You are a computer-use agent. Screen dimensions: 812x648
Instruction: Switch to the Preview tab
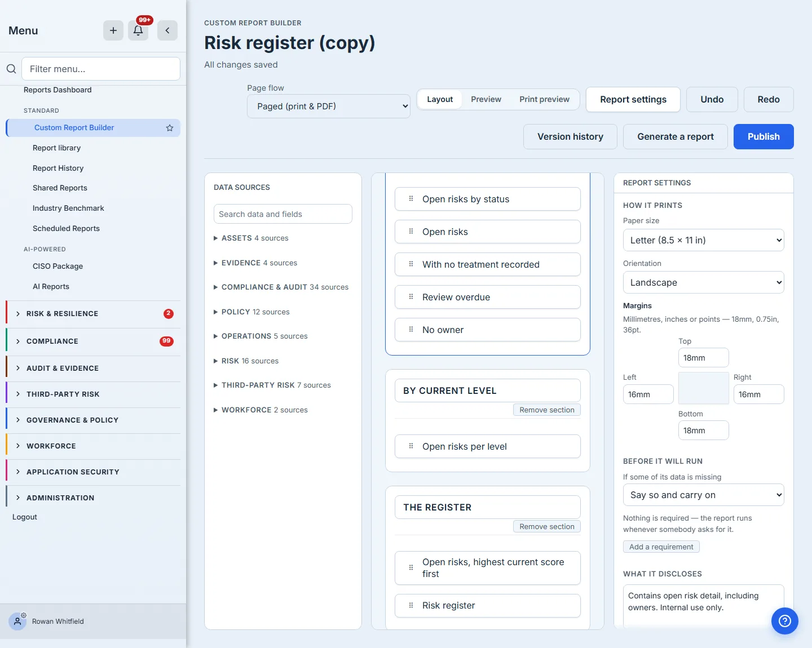pos(486,99)
